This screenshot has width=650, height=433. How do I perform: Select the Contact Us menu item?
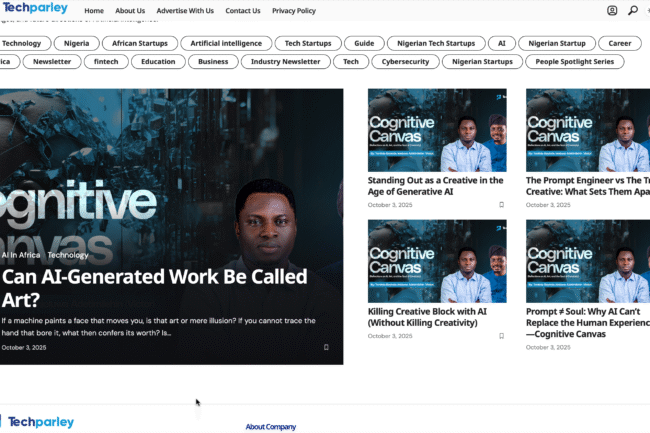(243, 11)
